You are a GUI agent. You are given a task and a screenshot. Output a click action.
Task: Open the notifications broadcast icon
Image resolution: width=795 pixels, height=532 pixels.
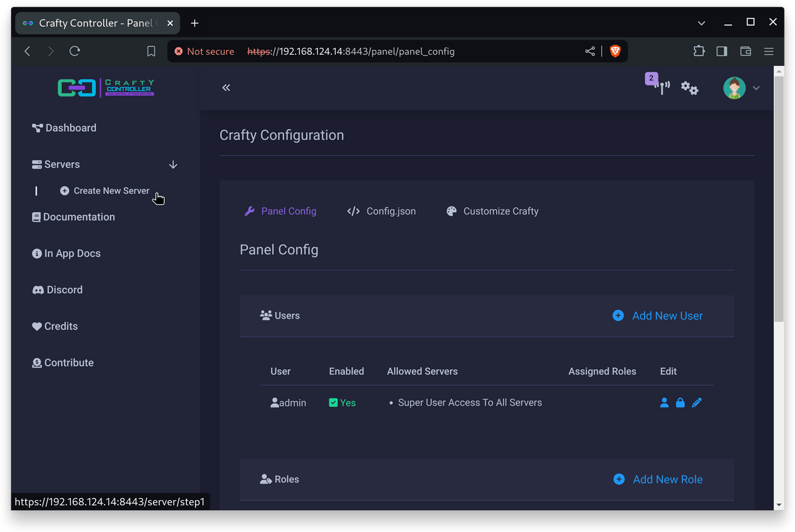(x=662, y=88)
